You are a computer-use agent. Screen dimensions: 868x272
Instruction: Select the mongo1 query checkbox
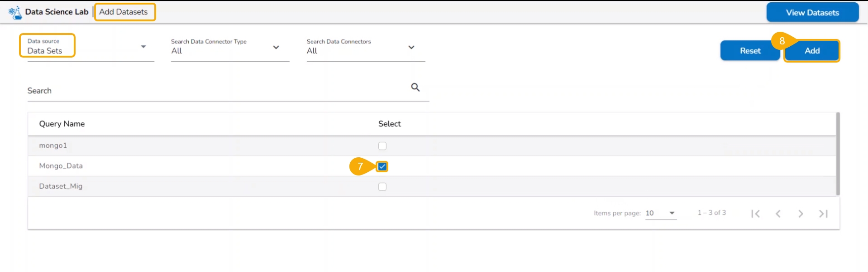[382, 146]
